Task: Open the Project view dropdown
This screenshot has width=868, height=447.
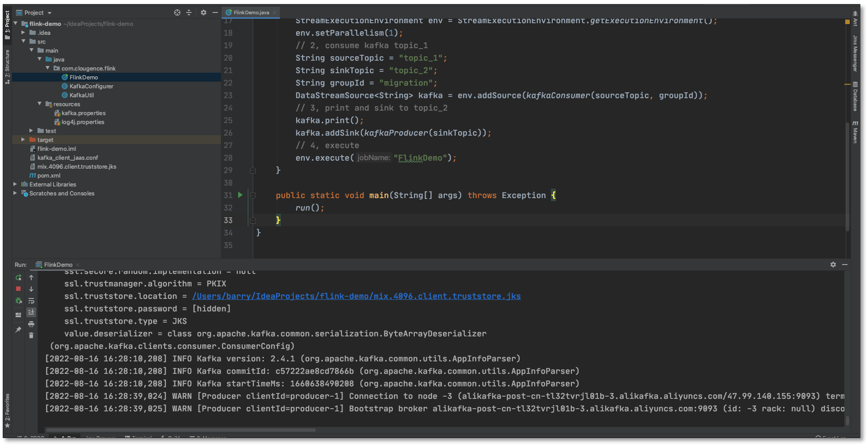Action: point(49,13)
